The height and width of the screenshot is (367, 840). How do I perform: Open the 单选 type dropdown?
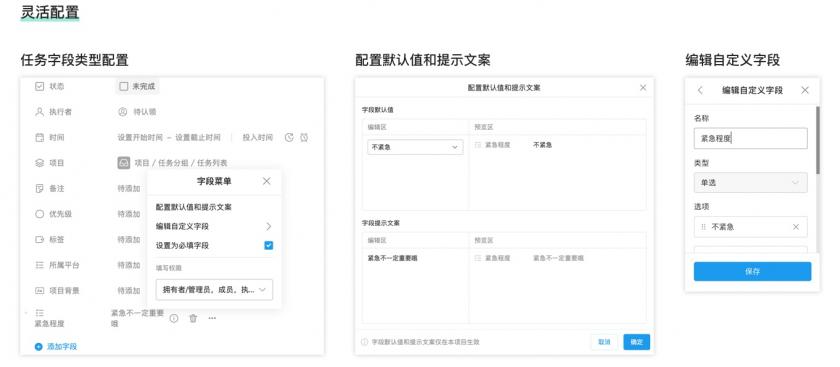750,183
